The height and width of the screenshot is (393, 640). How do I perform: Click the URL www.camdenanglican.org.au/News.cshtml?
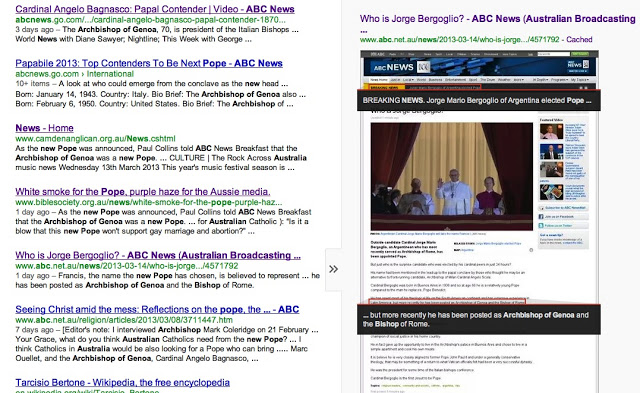pos(96,138)
